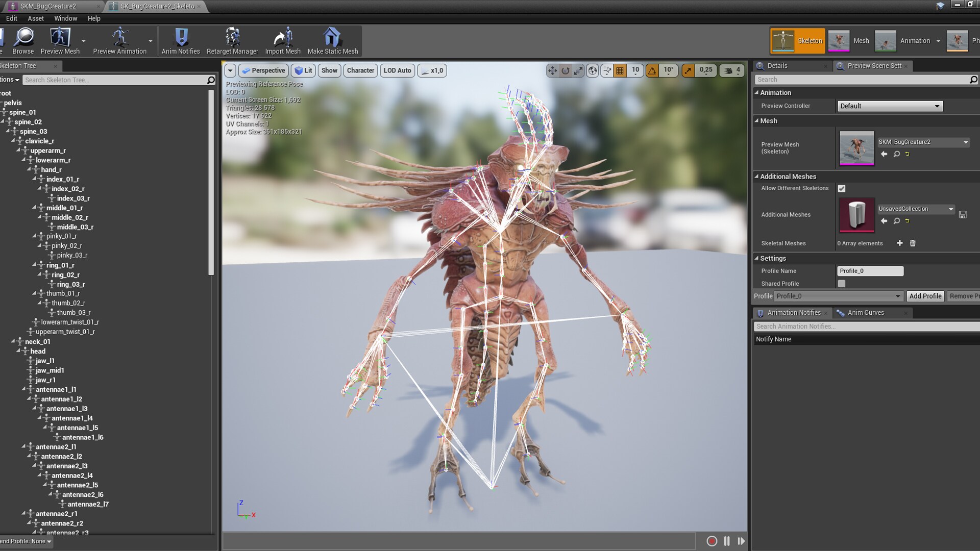
Task: Open the Profile_0 profile dropdown
Action: coord(838,296)
